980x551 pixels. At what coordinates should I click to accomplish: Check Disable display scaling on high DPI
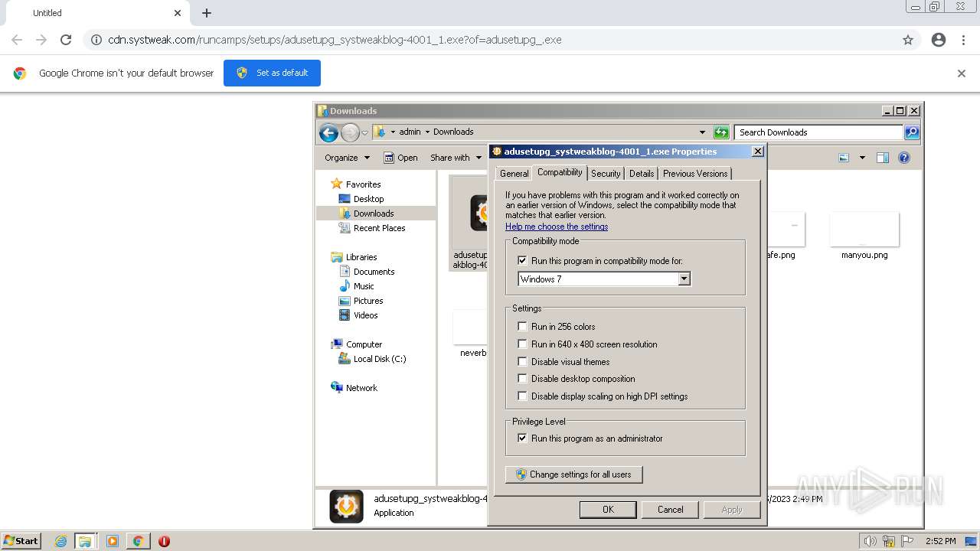tap(523, 396)
